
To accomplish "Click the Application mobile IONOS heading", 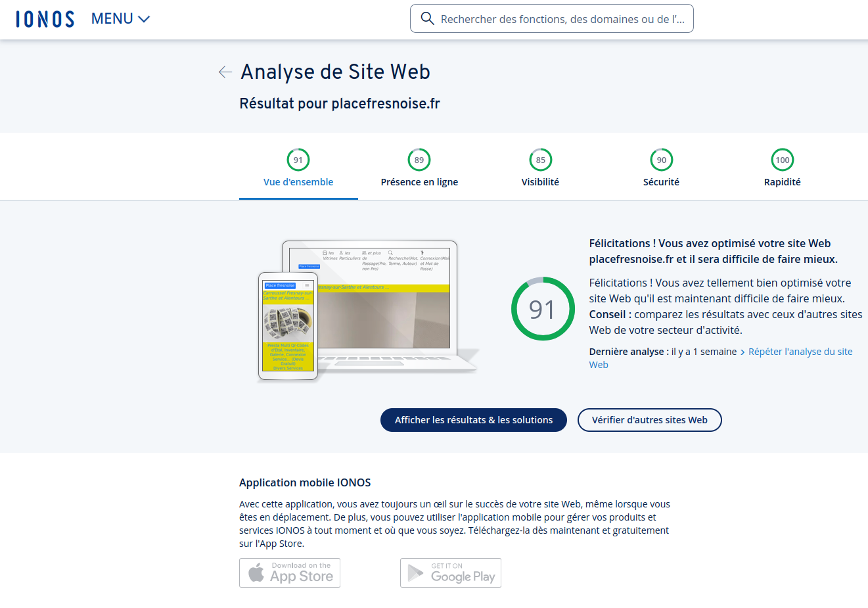I will [x=305, y=482].
